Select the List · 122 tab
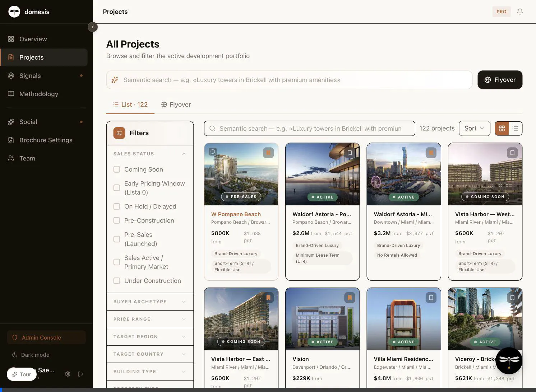The image size is (536, 392). 130,104
